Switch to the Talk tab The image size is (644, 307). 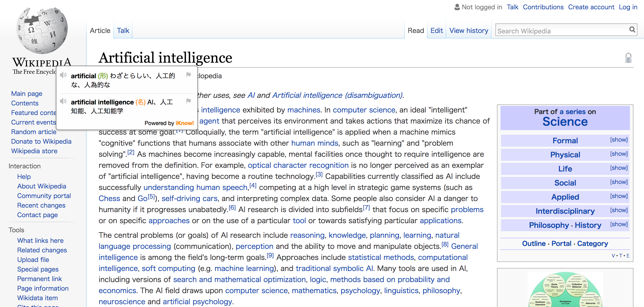point(123,30)
